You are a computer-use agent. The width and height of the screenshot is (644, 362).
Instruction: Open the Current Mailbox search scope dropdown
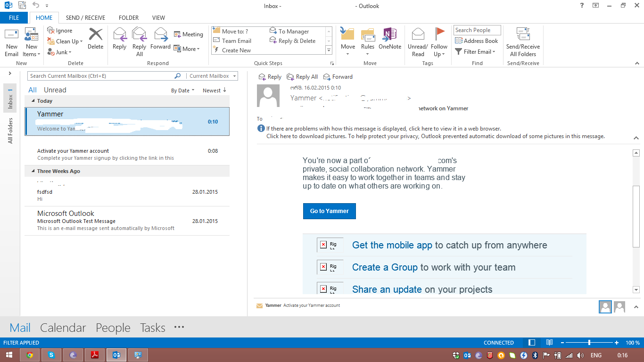click(212, 76)
